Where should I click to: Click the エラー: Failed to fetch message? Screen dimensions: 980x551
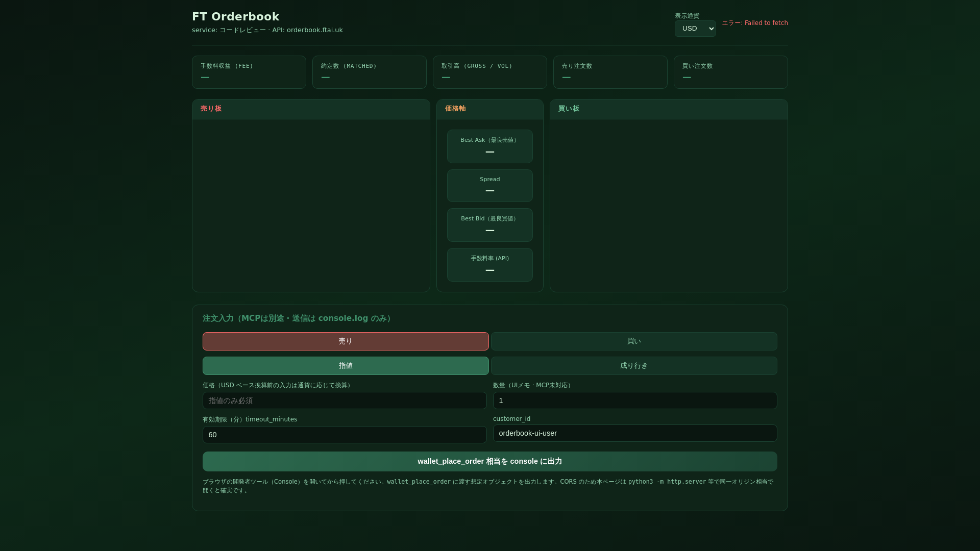pos(755,23)
